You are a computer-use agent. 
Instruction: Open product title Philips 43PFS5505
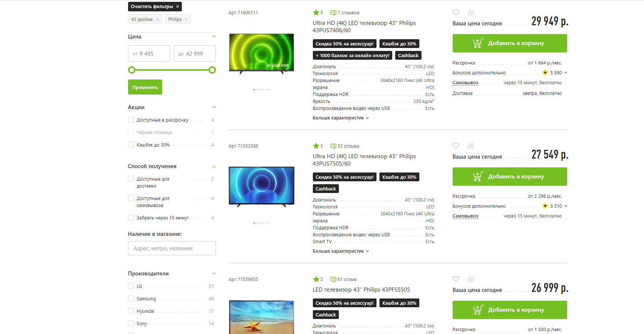point(361,289)
